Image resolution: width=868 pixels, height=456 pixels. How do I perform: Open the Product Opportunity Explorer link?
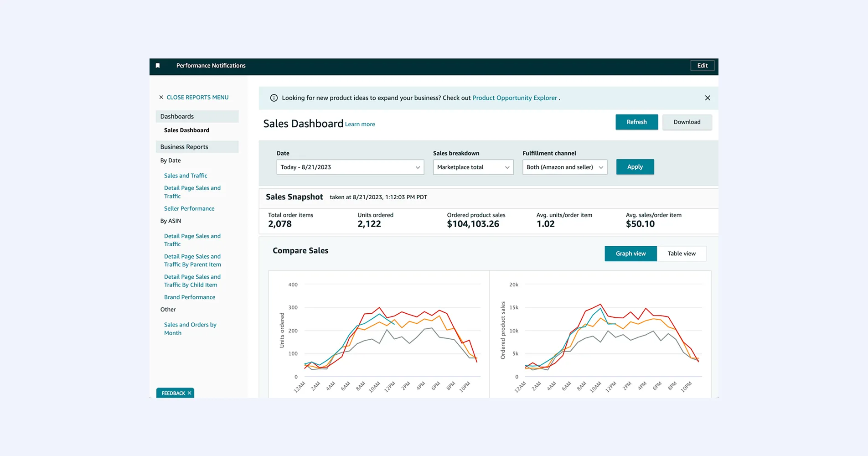click(x=515, y=98)
